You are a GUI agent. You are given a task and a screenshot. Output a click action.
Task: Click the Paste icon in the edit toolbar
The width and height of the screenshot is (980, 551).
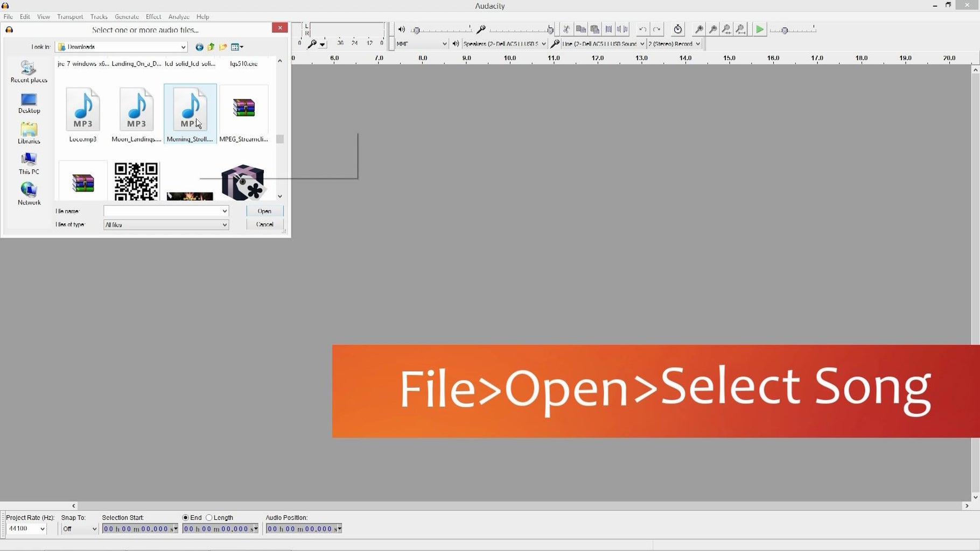coord(594,30)
